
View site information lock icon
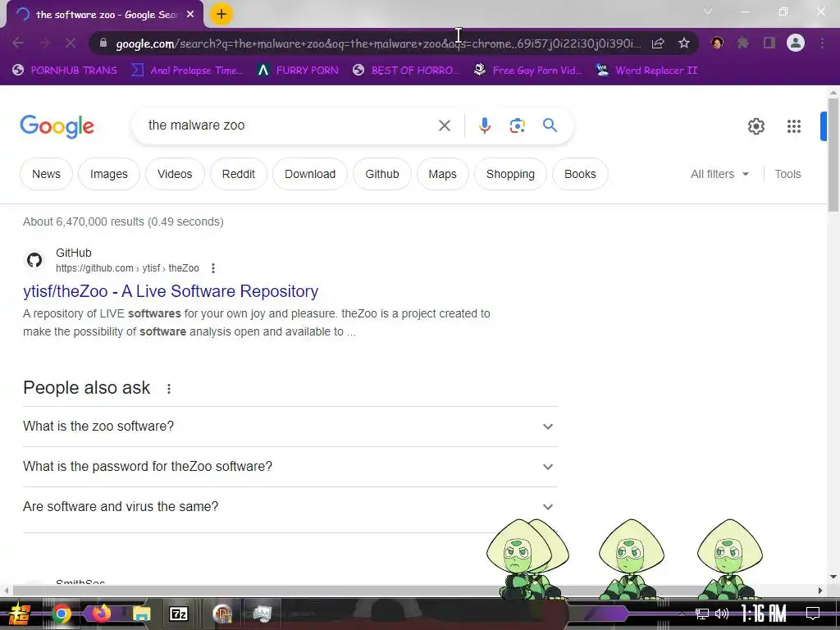click(x=103, y=43)
